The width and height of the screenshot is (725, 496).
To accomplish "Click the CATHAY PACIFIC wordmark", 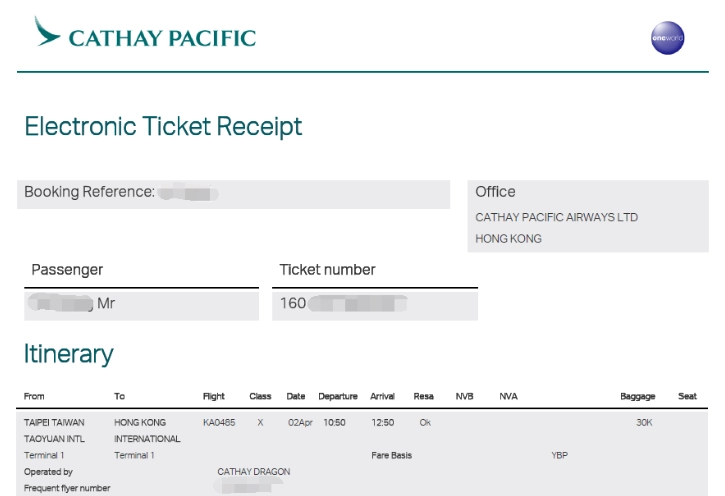I will [x=162, y=39].
